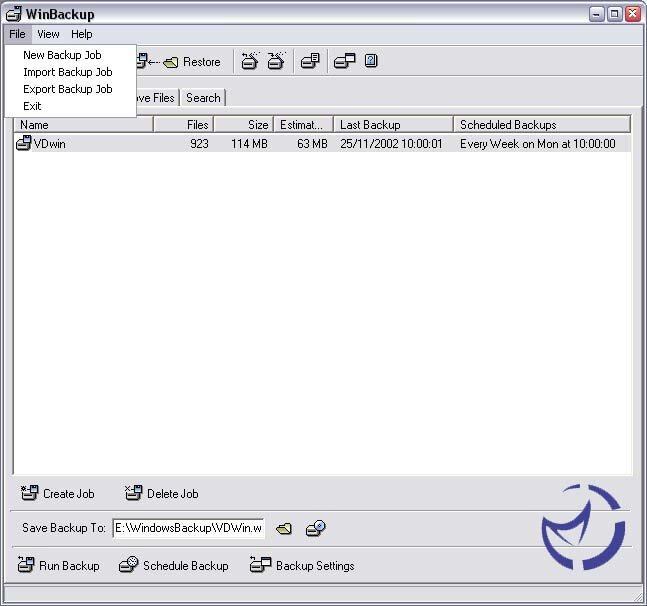Open the Schedule Backup dialog

pyautogui.click(x=174, y=566)
